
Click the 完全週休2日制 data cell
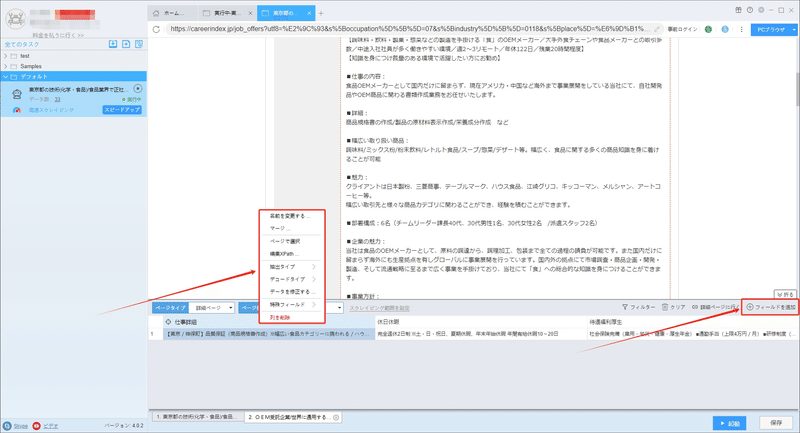pos(481,334)
